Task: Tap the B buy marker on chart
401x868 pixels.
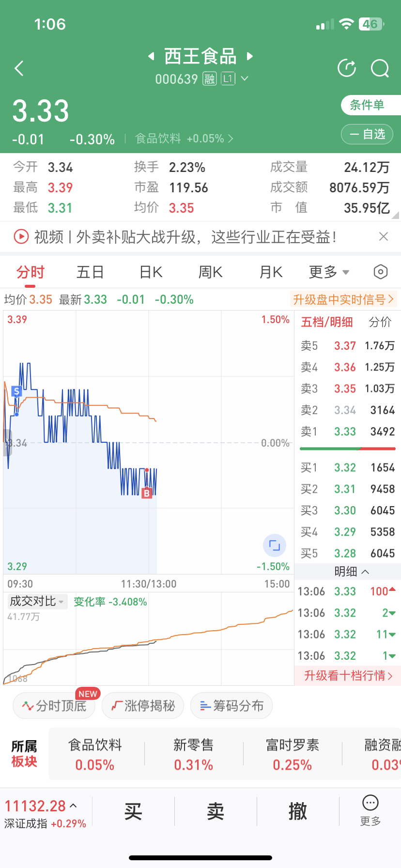Action: (147, 493)
